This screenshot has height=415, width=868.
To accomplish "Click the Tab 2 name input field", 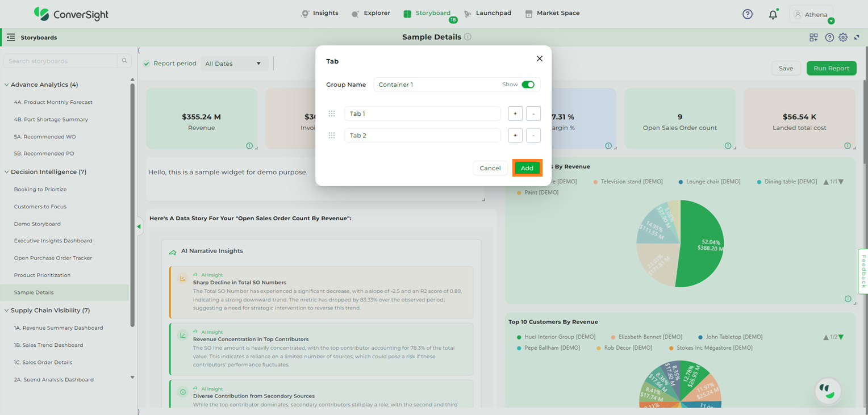I will pyautogui.click(x=422, y=136).
